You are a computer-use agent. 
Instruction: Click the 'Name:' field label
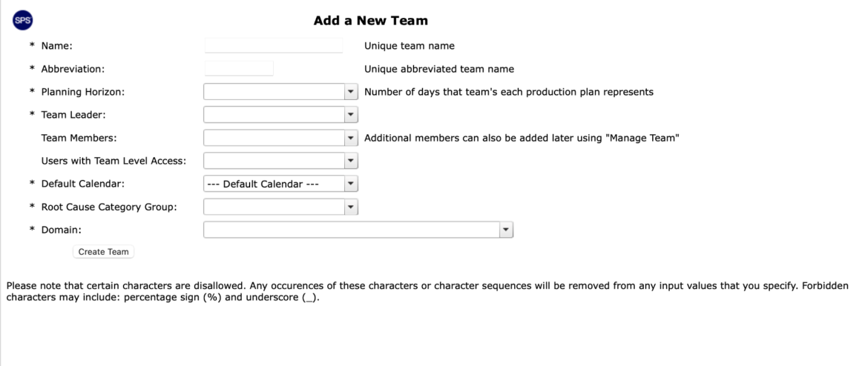click(x=57, y=46)
